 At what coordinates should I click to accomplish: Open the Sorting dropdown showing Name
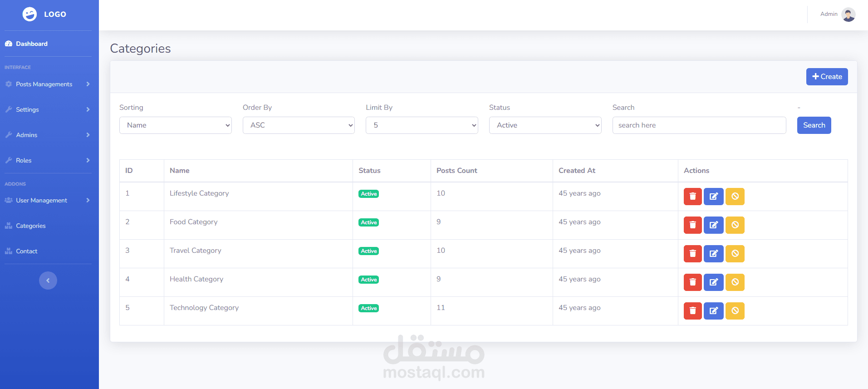point(176,125)
